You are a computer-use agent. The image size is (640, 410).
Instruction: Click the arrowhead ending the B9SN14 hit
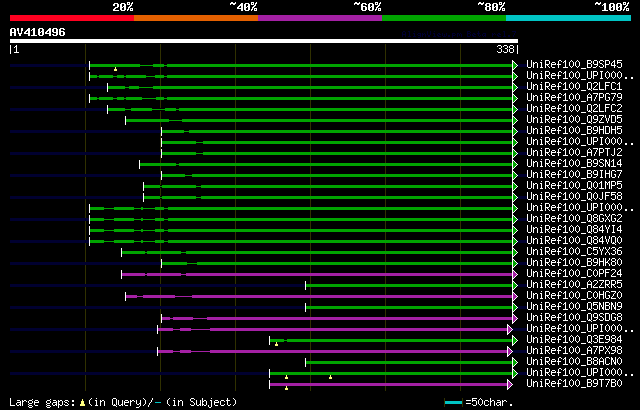click(x=515, y=164)
